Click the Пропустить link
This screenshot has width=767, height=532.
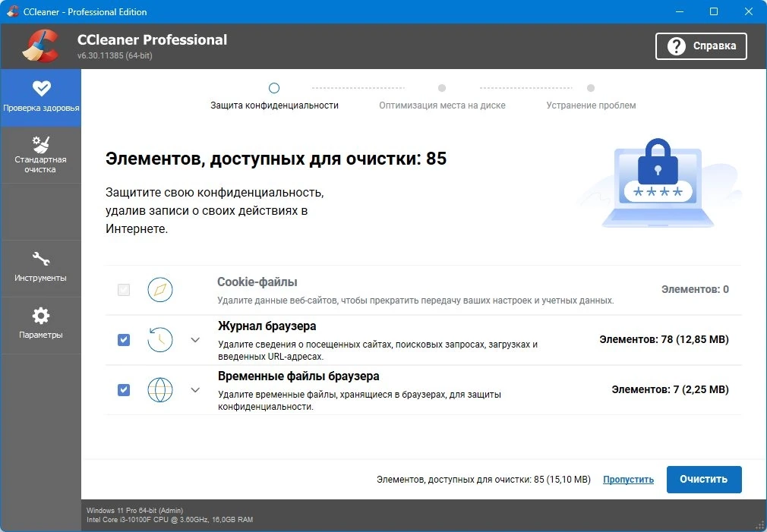[x=628, y=480]
